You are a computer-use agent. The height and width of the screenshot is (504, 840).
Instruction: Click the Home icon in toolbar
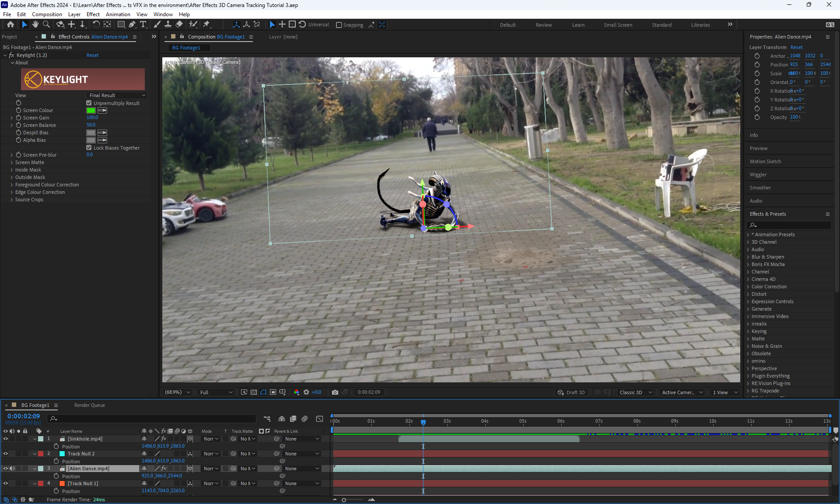10,24
